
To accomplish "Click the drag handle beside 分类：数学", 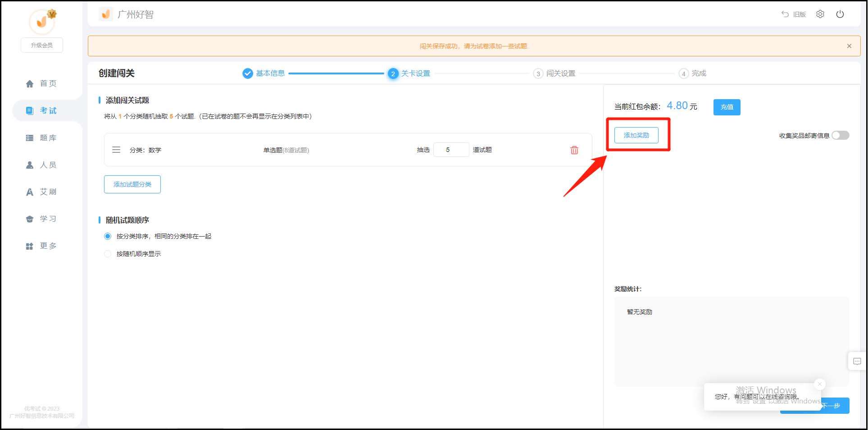I will point(116,150).
